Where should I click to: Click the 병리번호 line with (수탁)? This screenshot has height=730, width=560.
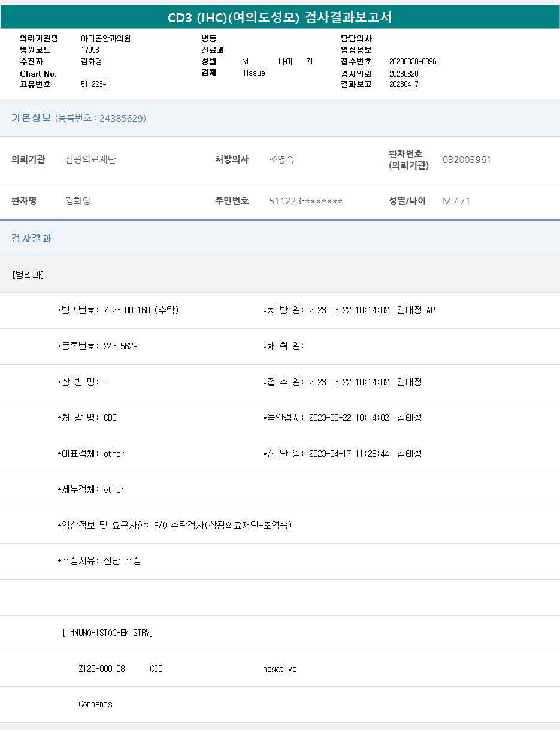pos(118,310)
